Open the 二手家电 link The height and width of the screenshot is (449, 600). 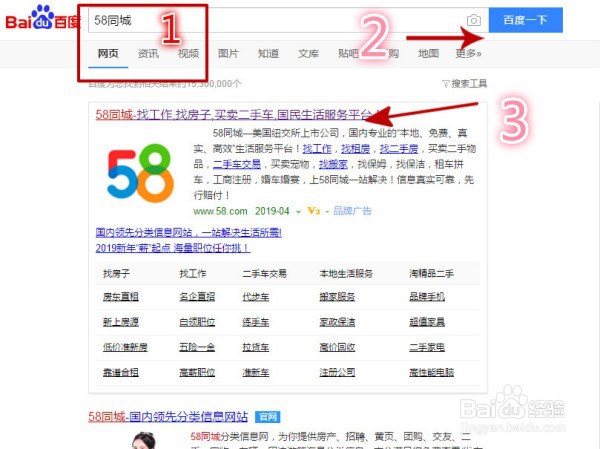click(x=427, y=347)
